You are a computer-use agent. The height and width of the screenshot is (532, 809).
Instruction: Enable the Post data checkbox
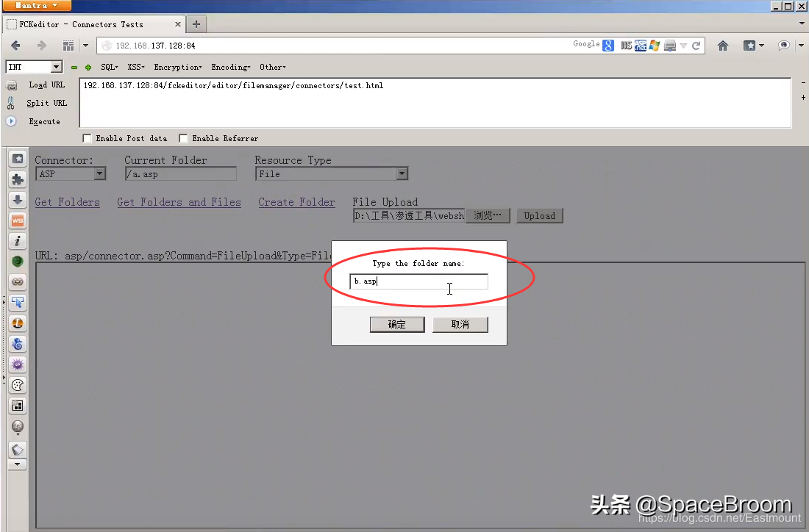coord(87,138)
